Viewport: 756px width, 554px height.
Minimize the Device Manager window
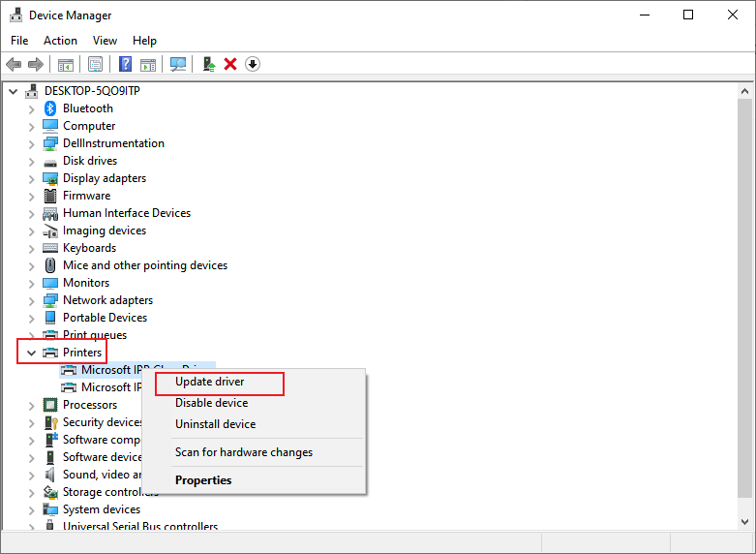pyautogui.click(x=645, y=15)
